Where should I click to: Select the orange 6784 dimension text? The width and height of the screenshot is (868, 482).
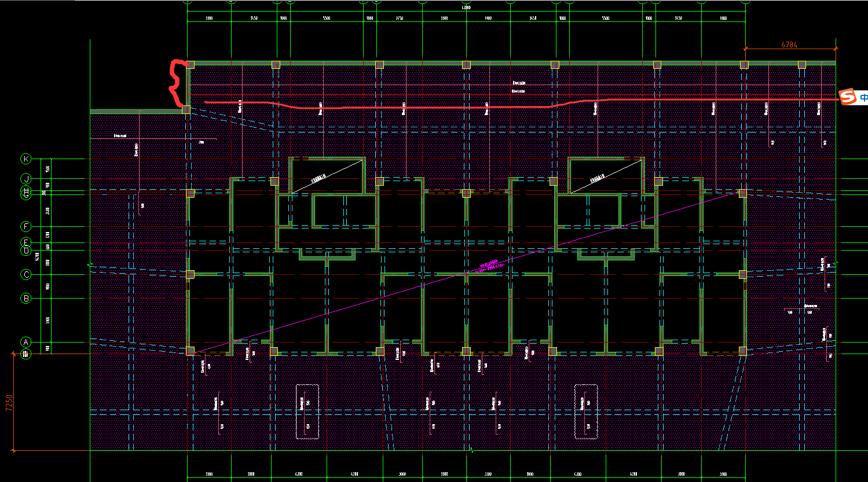point(789,44)
